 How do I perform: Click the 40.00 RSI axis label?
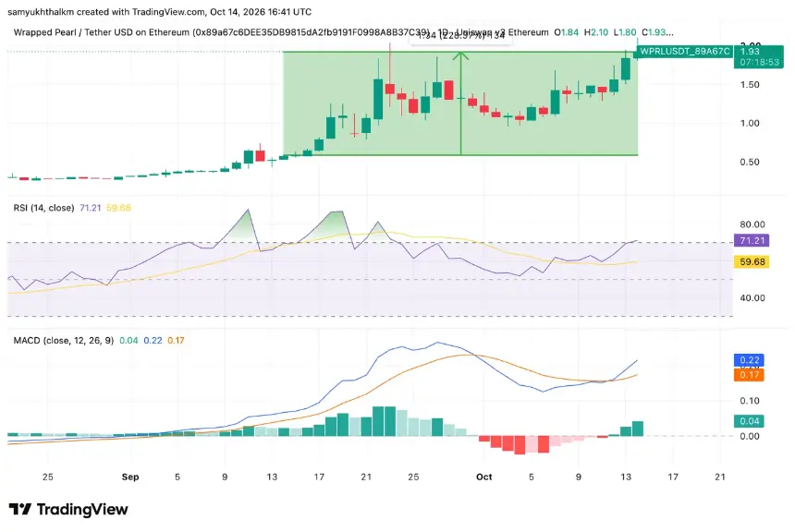tap(752, 298)
